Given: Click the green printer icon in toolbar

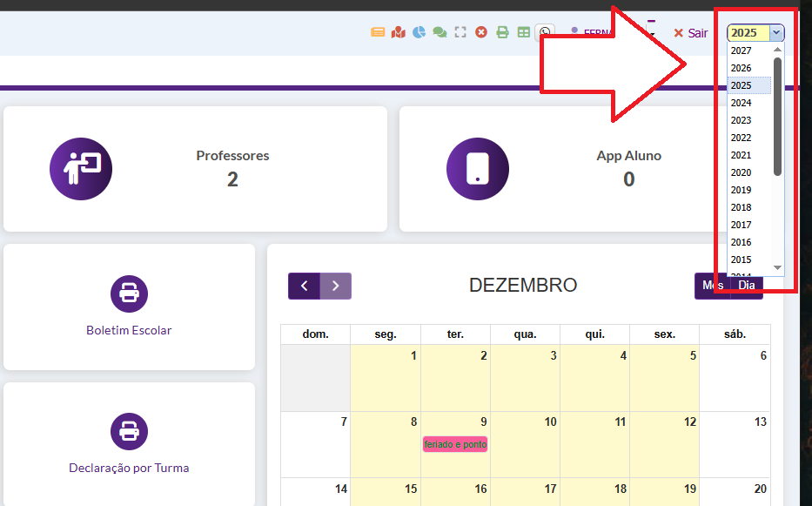Looking at the screenshot, I should tap(502, 32).
